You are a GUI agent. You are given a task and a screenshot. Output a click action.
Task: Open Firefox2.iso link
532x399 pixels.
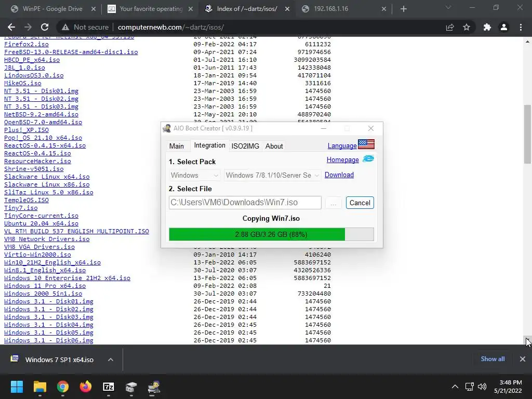26,44
